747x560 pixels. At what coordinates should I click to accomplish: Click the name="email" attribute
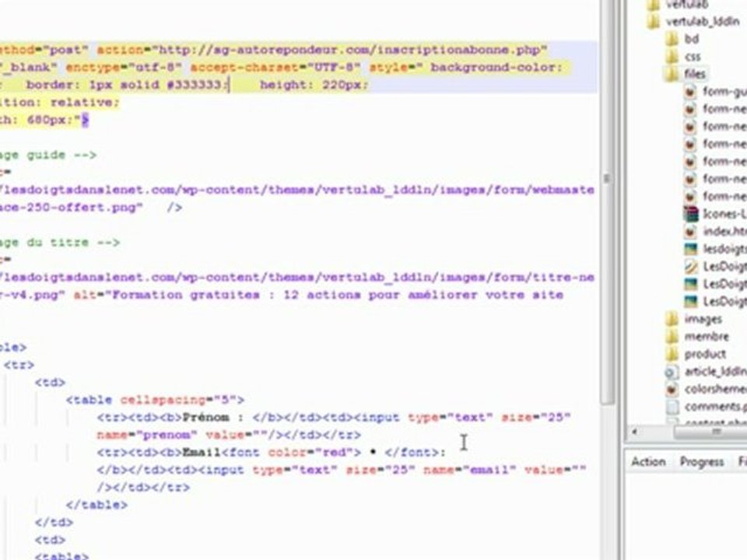(469, 470)
